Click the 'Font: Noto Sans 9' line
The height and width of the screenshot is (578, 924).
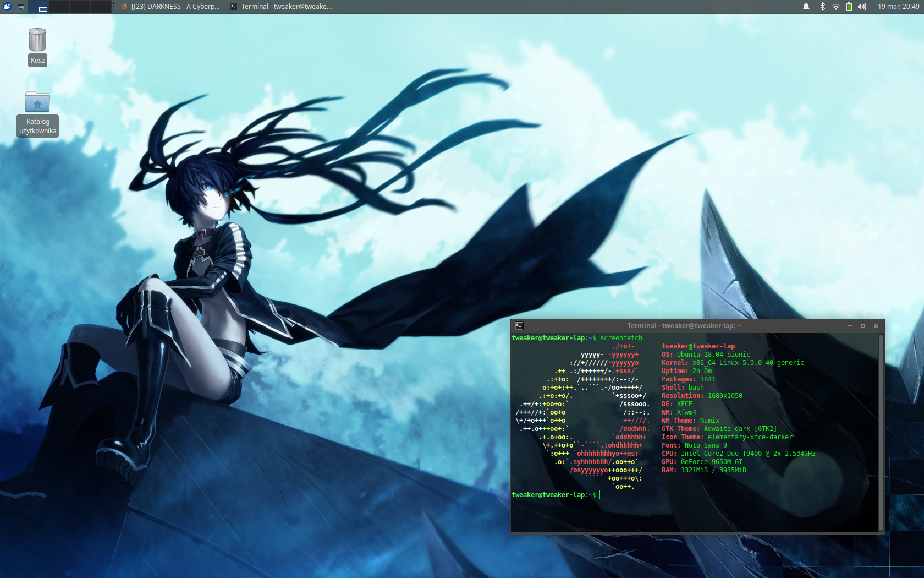pos(694,445)
